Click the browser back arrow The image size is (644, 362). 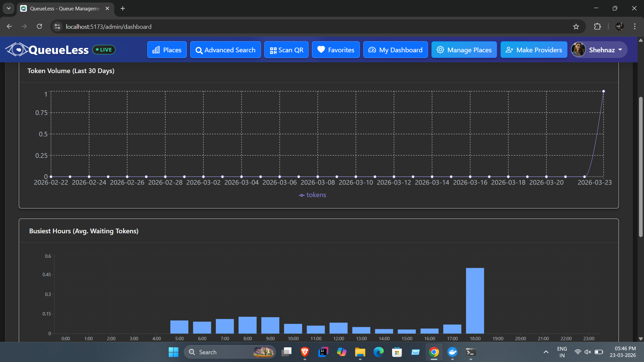tap(9, 26)
